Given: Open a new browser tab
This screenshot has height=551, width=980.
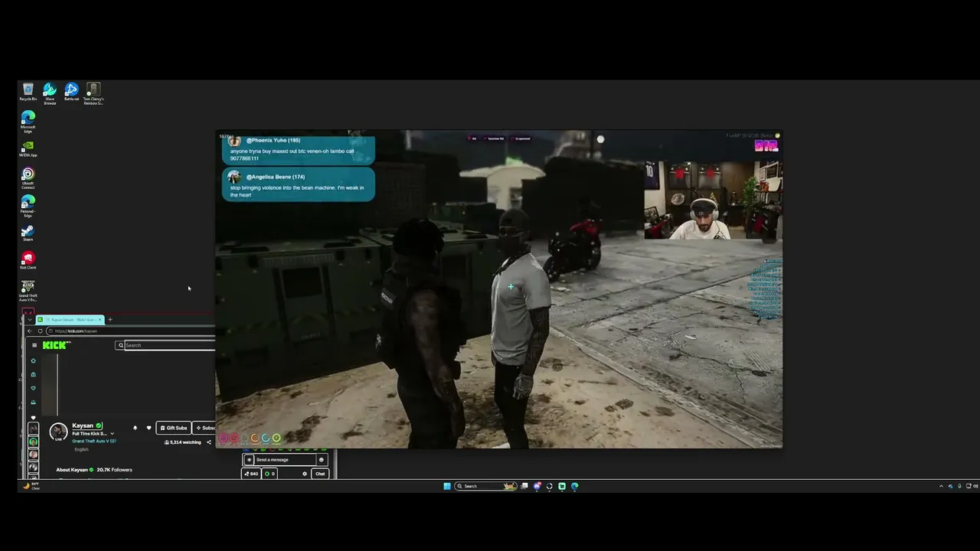Looking at the screenshot, I should click(109, 320).
